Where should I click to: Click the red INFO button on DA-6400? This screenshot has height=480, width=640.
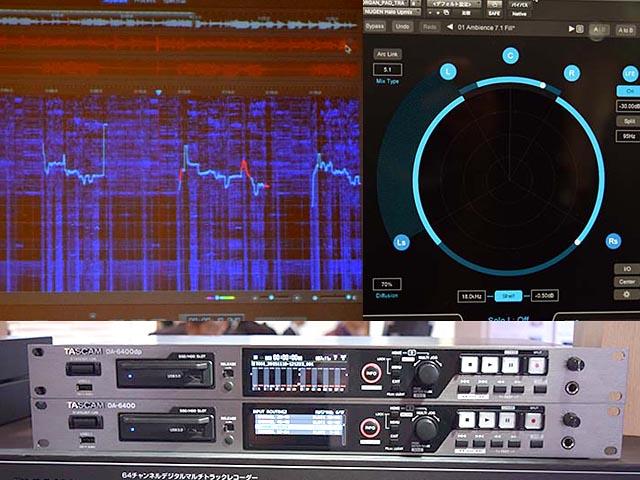(x=369, y=428)
